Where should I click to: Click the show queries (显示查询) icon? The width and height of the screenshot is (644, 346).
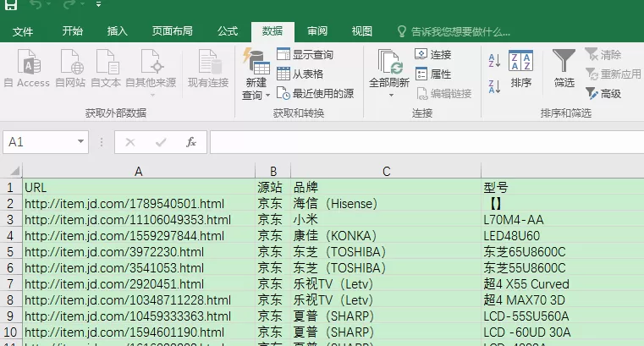click(x=283, y=54)
